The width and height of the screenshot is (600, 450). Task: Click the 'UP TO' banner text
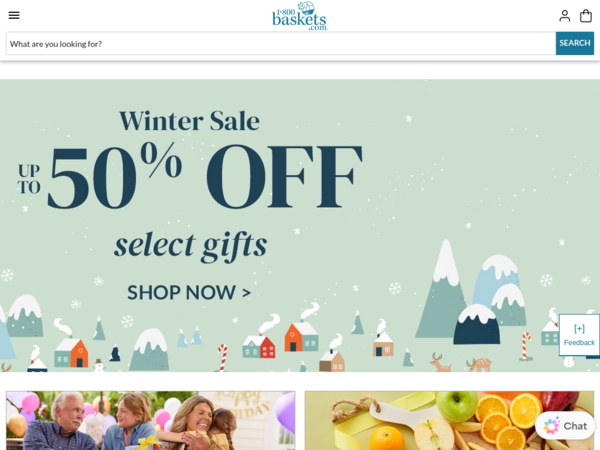click(29, 179)
